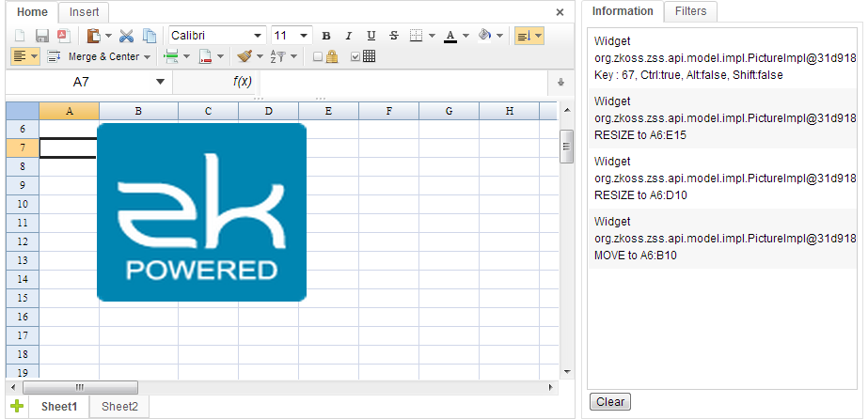The width and height of the screenshot is (868, 419).
Task: Expand the formula bar
Action: click(x=560, y=83)
